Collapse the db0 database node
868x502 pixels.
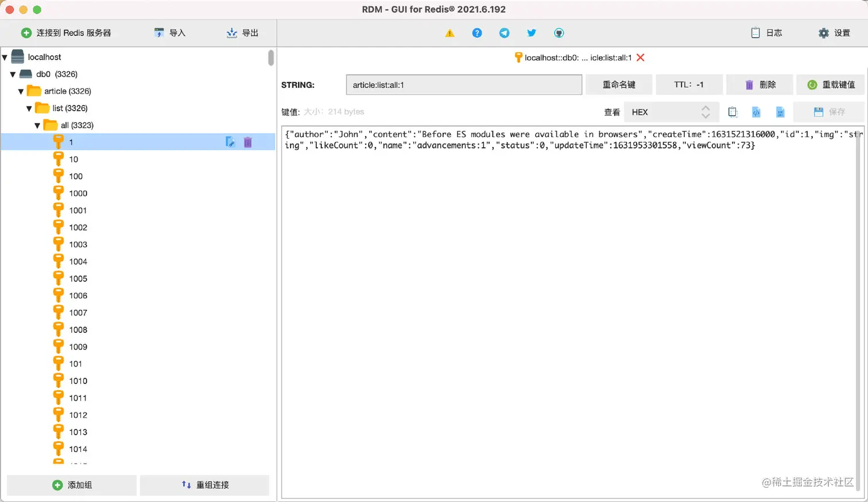click(x=13, y=75)
